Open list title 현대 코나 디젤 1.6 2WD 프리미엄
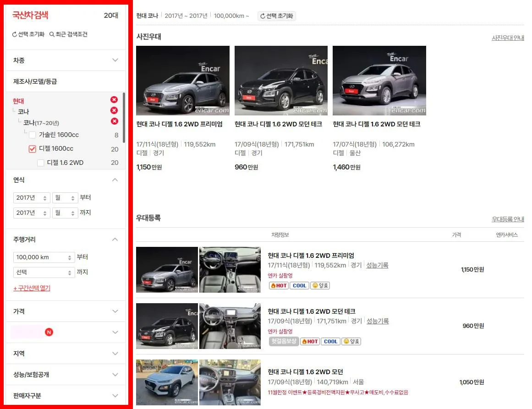532x409 pixels. (311, 256)
